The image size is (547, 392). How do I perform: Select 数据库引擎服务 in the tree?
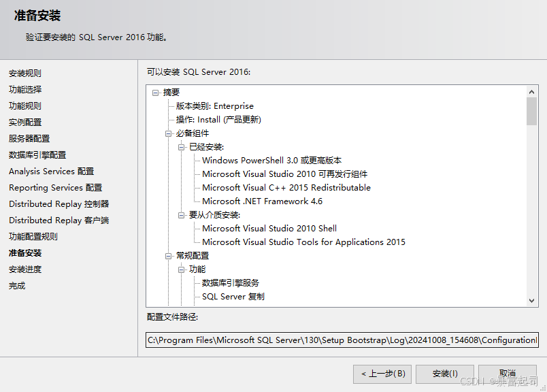coord(231,283)
